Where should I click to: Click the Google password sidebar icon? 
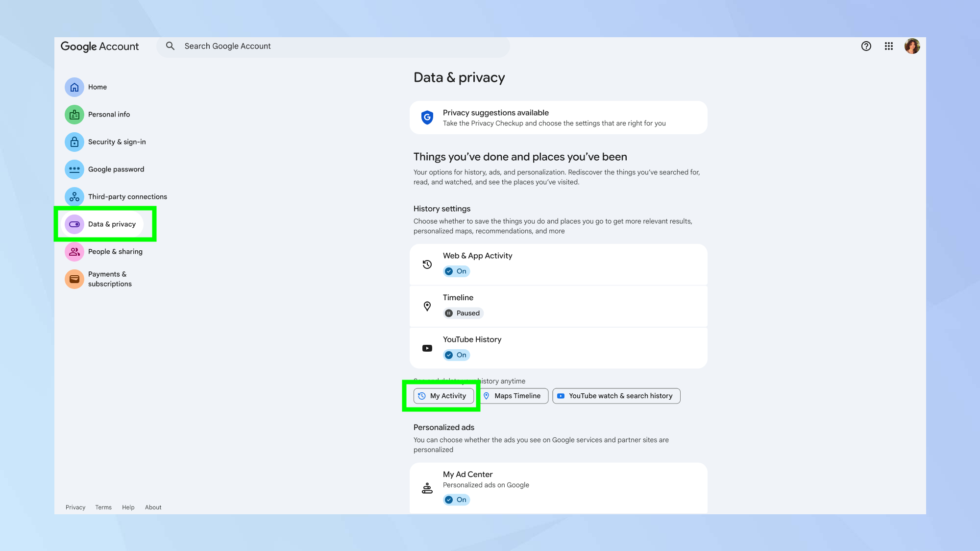74,169
